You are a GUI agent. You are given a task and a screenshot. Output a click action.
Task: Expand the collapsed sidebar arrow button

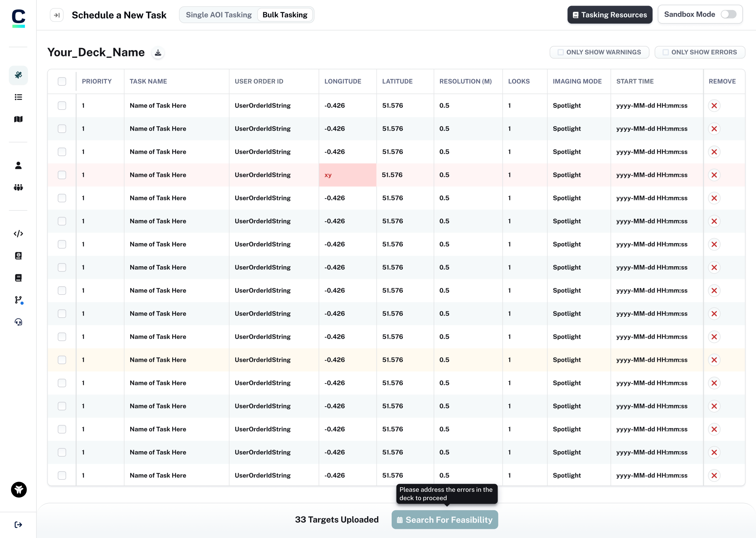point(57,15)
